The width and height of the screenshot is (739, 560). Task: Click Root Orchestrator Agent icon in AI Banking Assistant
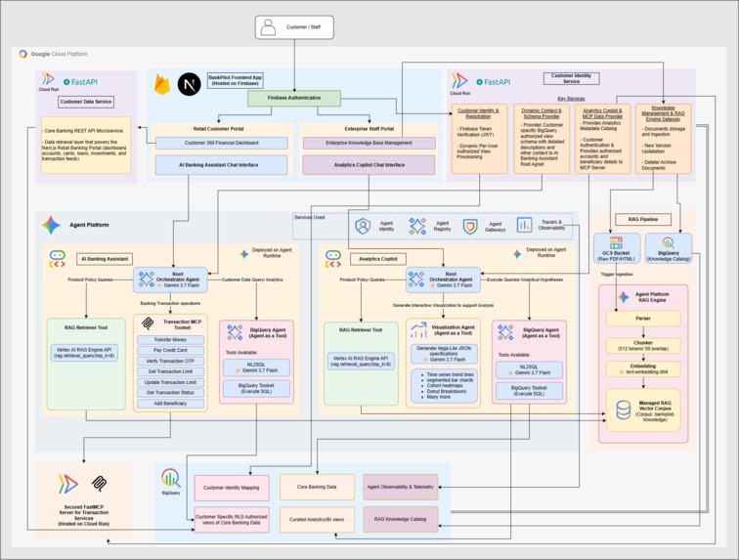coord(146,280)
